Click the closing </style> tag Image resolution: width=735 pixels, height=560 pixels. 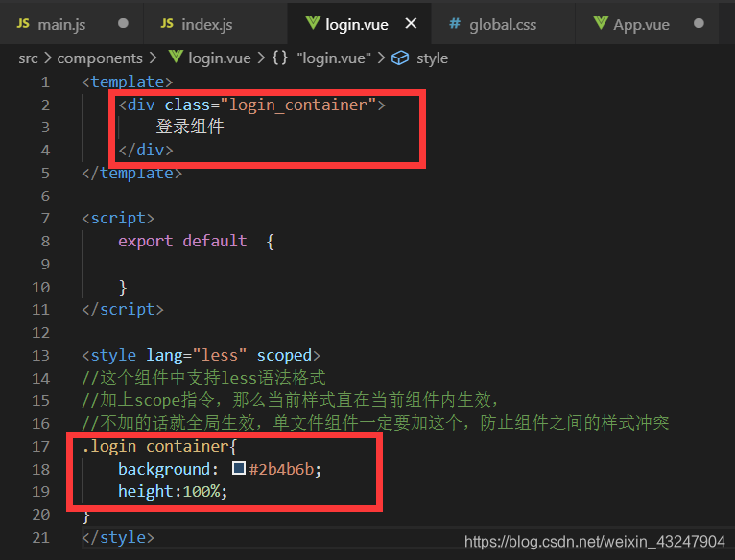(x=118, y=537)
